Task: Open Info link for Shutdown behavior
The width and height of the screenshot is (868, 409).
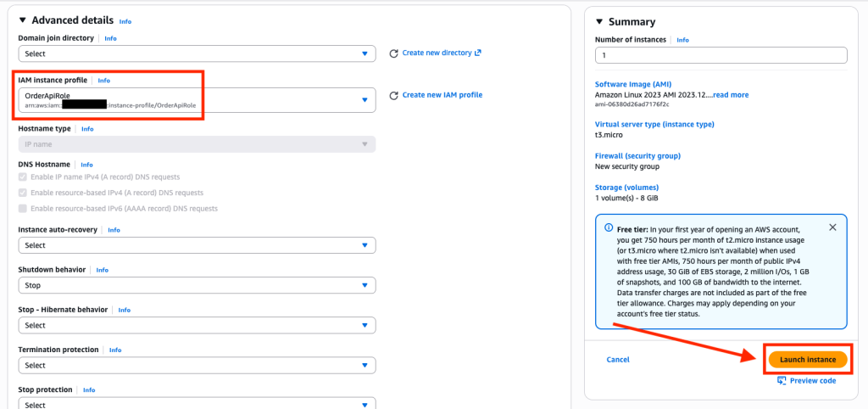Action: [x=103, y=270]
